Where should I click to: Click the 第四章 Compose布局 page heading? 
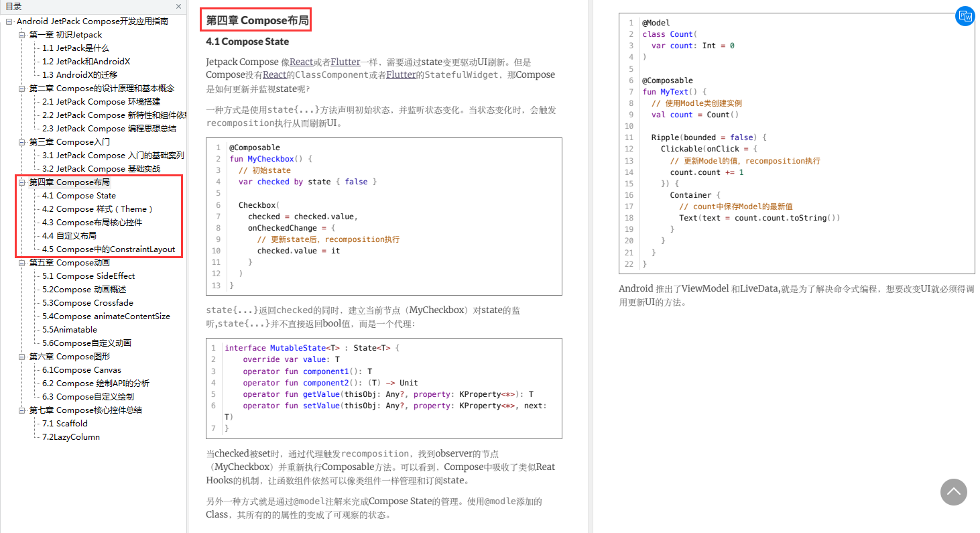click(x=257, y=21)
